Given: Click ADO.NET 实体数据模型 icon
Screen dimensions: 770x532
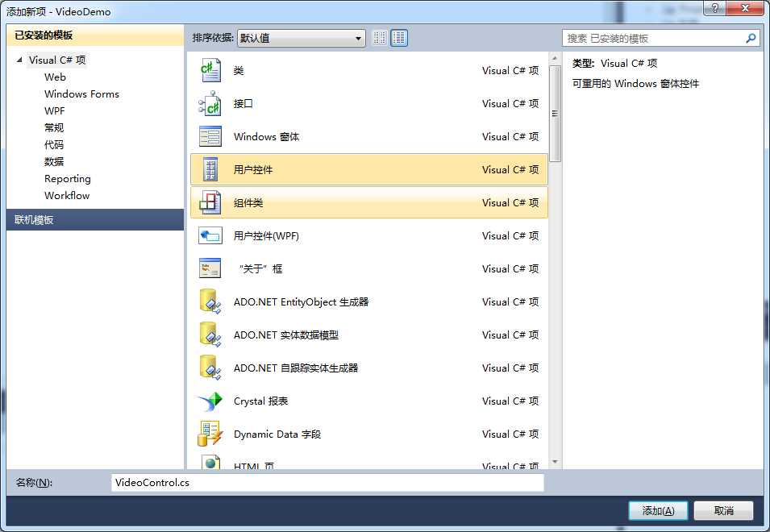Looking at the screenshot, I should (210, 335).
